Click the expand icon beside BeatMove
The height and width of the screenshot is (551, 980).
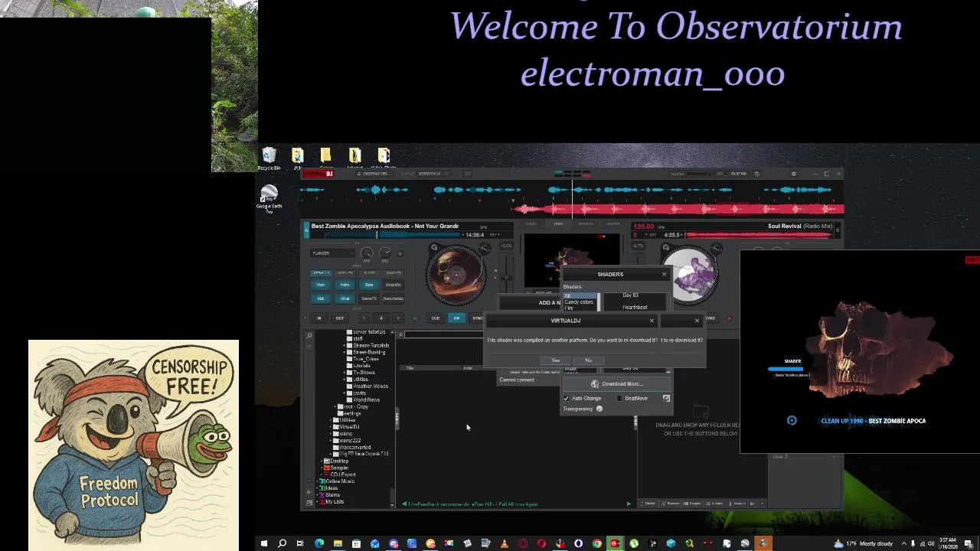click(666, 398)
